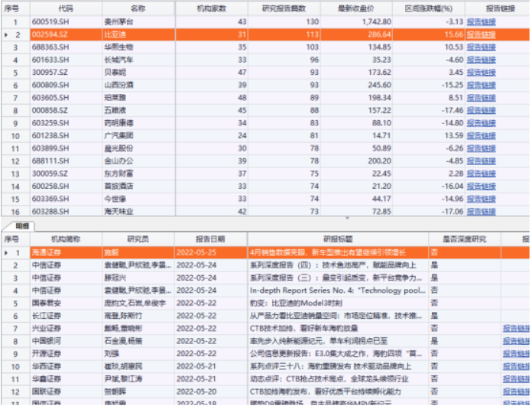Open report link for 600809.SH row
Screen dimensions: 532x409
[481, 85]
